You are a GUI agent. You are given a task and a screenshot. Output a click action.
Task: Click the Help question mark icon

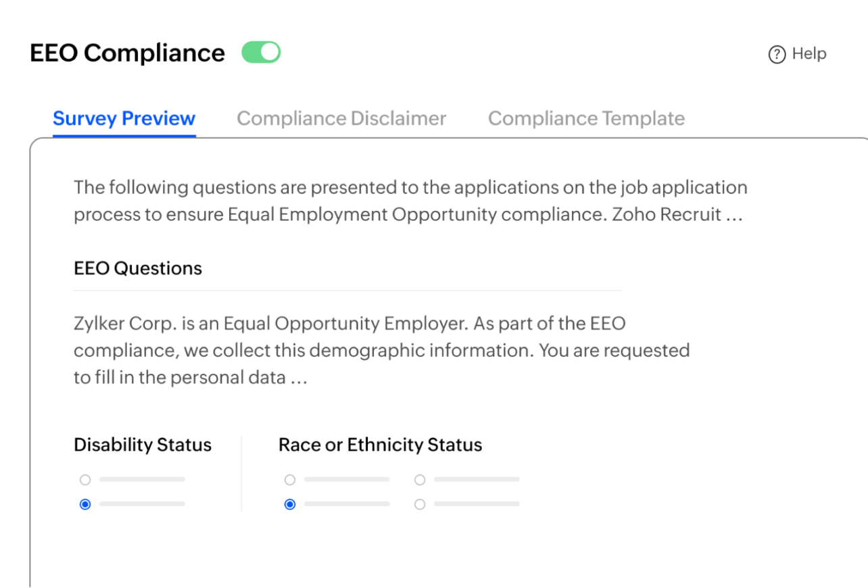(777, 55)
